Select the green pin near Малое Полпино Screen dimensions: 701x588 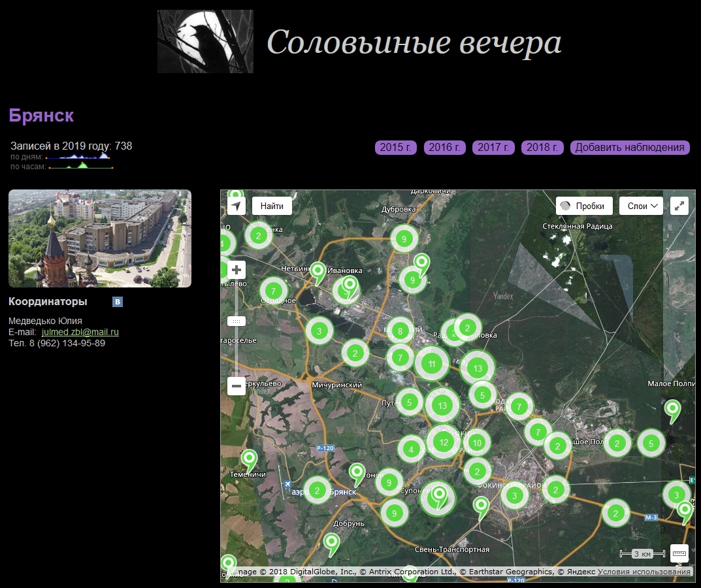(x=672, y=410)
